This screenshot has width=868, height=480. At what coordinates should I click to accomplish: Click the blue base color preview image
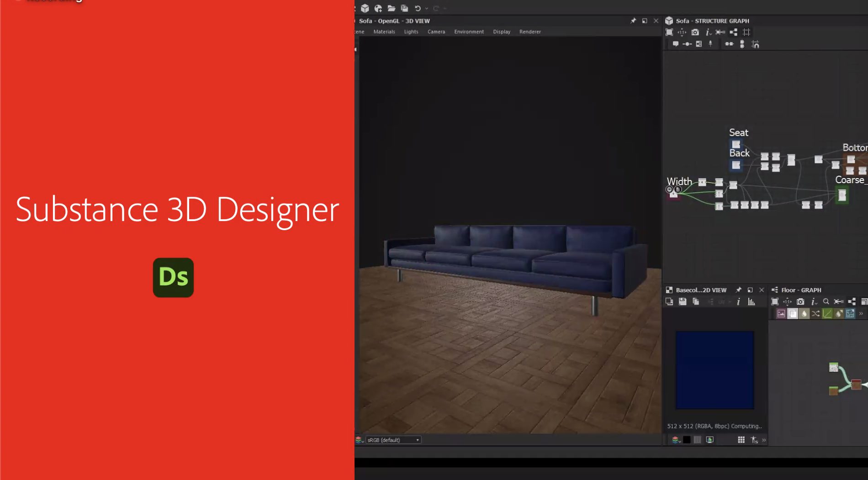715,370
